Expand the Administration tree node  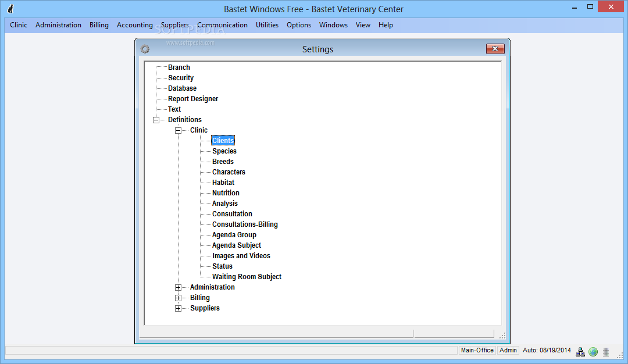pos(179,287)
